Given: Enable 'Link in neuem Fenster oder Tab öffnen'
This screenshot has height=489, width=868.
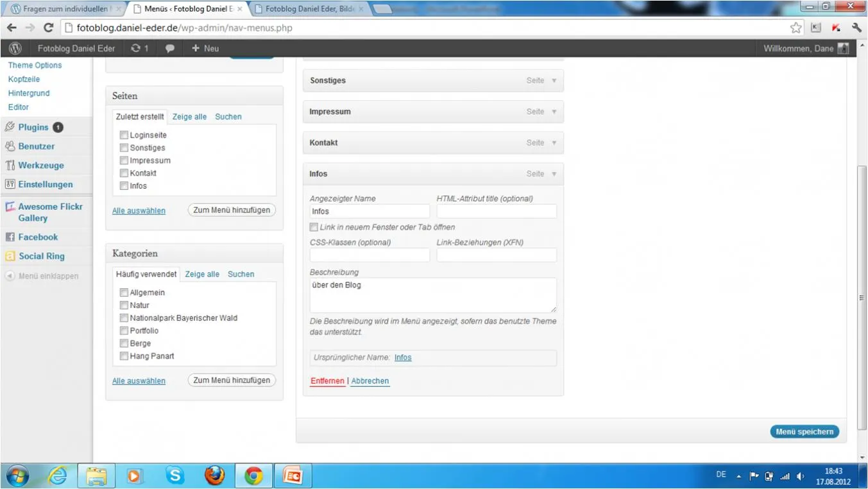Looking at the screenshot, I should [314, 227].
